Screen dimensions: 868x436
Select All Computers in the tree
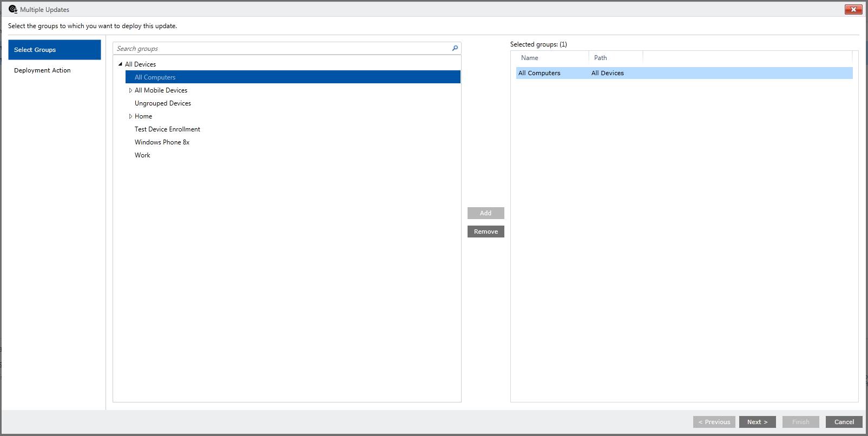click(155, 77)
